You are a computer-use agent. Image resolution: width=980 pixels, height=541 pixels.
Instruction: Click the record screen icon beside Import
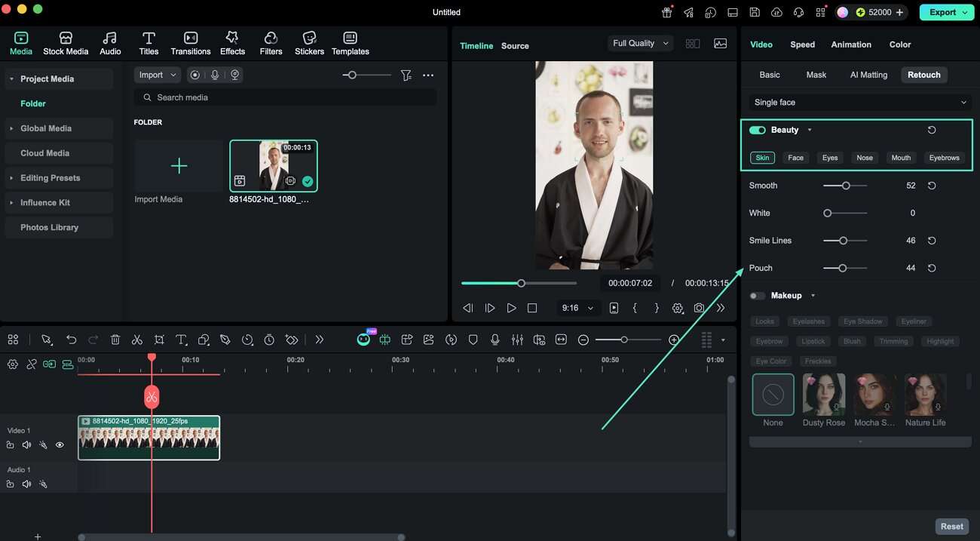pos(195,75)
